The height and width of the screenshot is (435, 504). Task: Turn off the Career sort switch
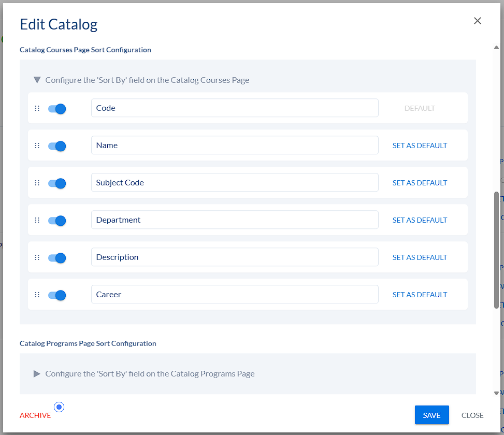(57, 295)
